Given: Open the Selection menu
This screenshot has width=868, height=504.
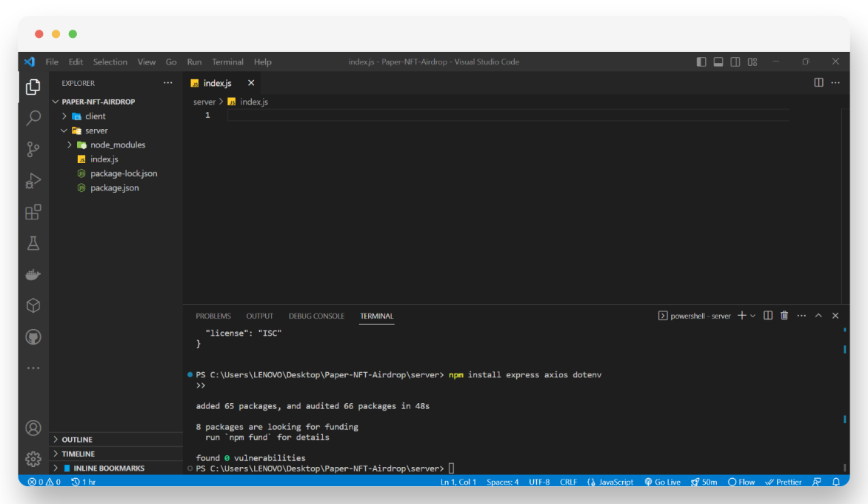Looking at the screenshot, I should click(110, 62).
